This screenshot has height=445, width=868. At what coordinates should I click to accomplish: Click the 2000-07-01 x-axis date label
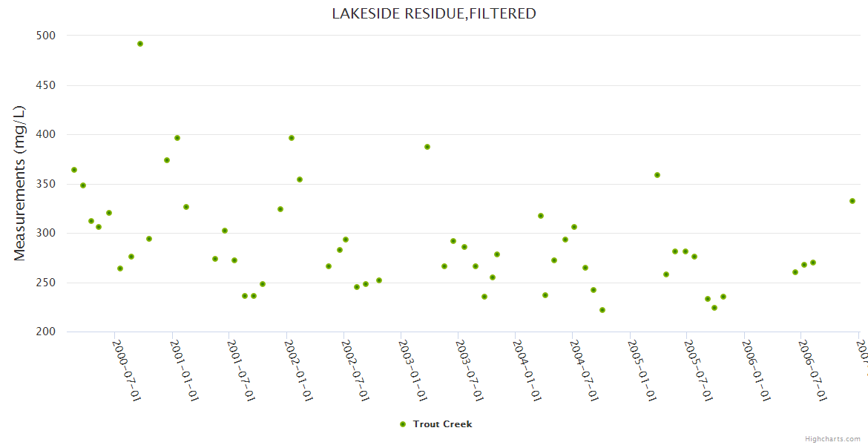127,370
